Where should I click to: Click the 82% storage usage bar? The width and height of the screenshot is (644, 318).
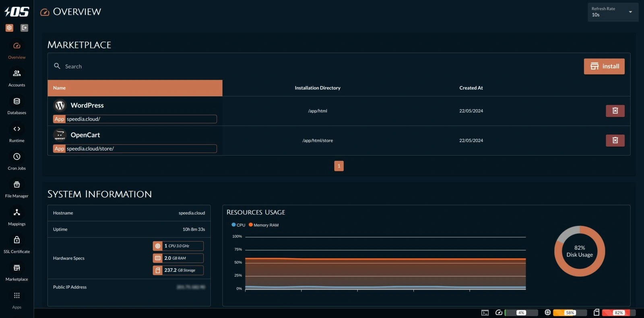pos(618,312)
